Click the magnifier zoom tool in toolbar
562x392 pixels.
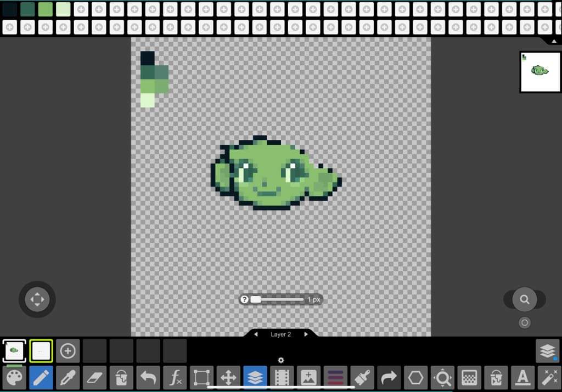442,377
